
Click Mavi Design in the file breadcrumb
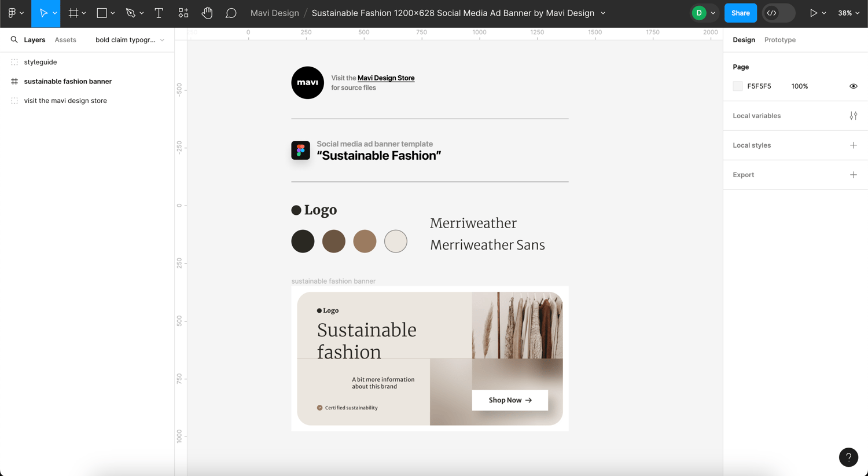(275, 13)
